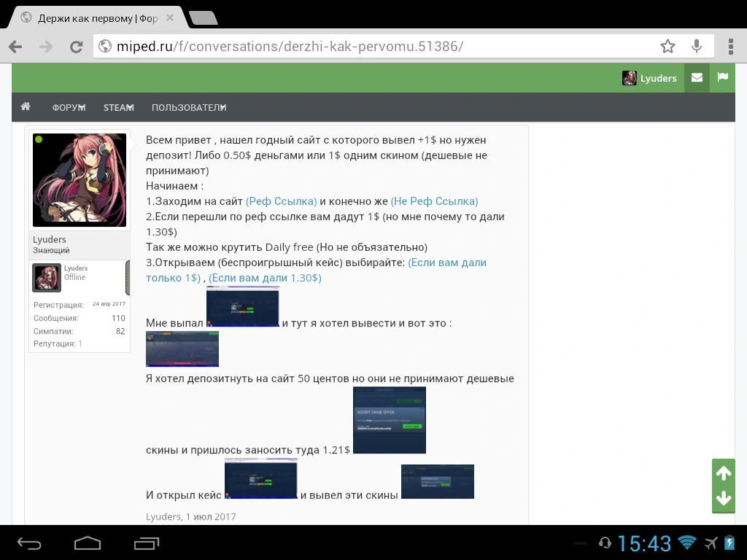Follow the (Не Реф Ссылка) link

(435, 201)
